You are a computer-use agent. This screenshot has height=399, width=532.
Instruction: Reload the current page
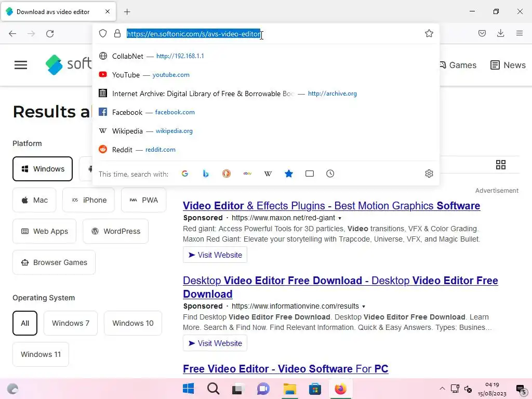(x=50, y=34)
